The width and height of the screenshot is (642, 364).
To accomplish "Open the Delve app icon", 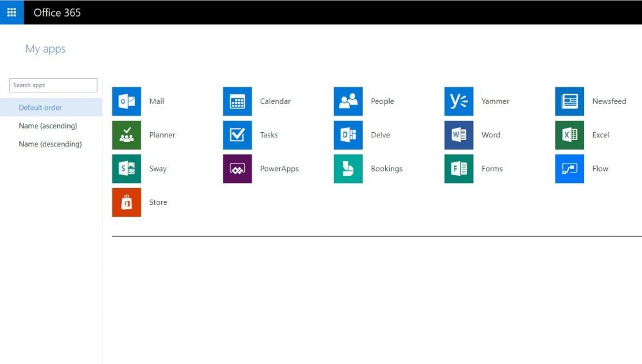I will (x=348, y=135).
